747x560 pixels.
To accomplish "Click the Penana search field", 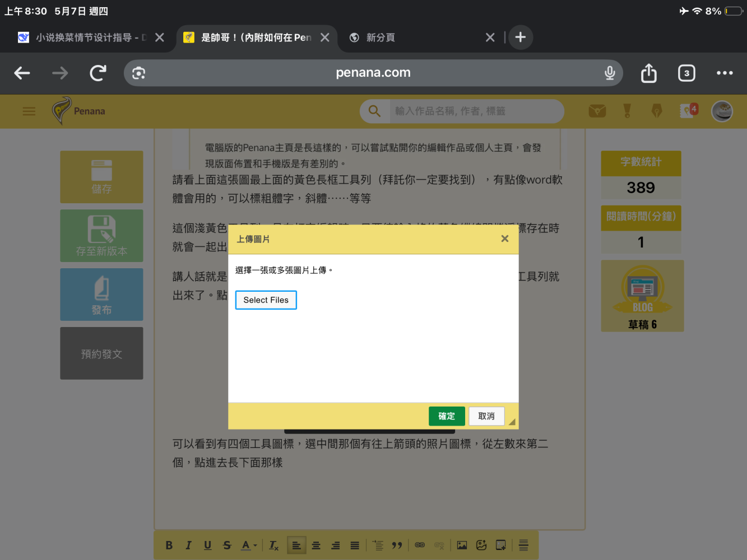I will coord(475,111).
